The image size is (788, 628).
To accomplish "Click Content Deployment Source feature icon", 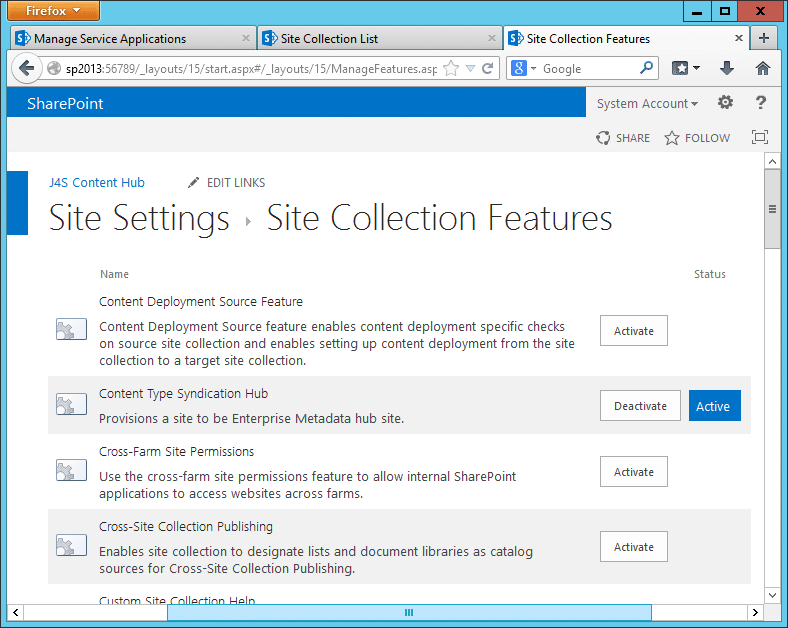I will 71,329.
